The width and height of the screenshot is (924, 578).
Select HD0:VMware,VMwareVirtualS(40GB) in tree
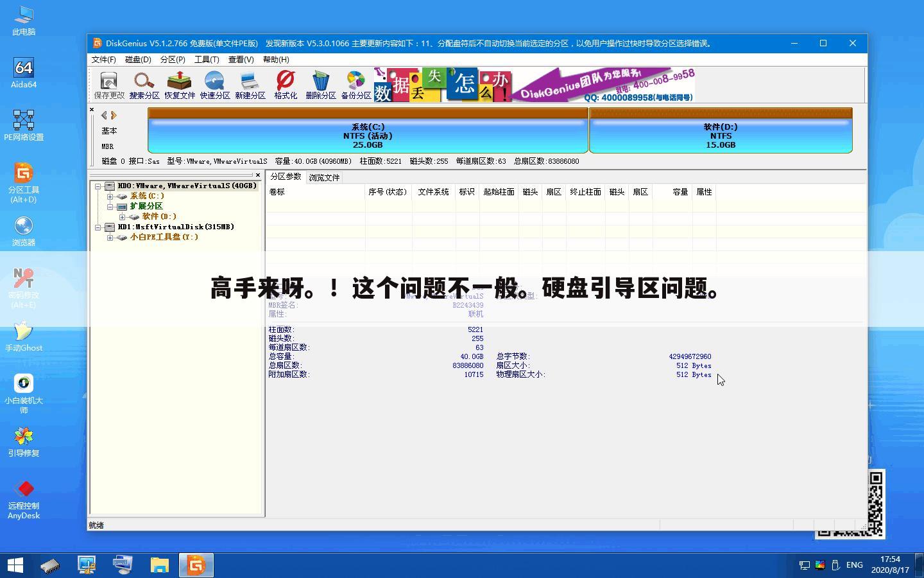pos(187,186)
